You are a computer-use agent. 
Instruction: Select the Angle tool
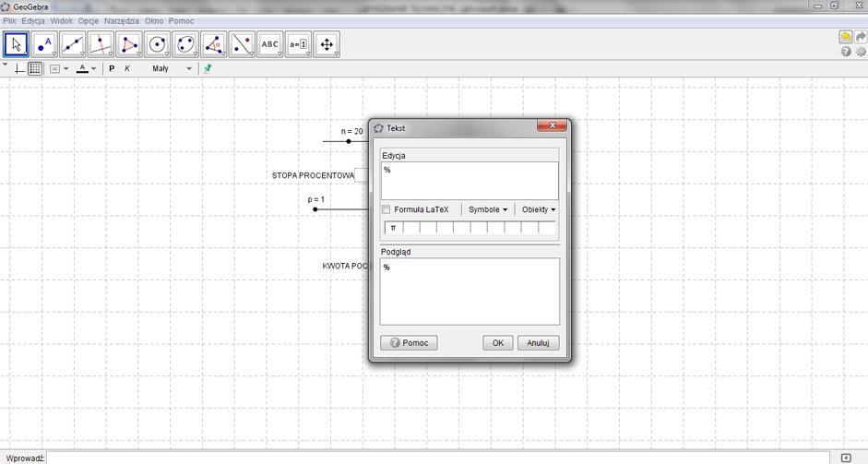tap(214, 44)
